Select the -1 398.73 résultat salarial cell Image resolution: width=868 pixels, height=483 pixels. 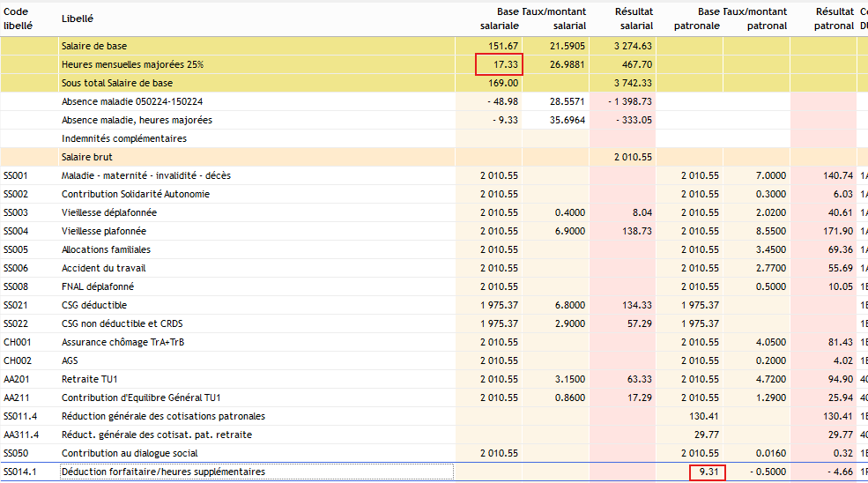pyautogui.click(x=629, y=101)
